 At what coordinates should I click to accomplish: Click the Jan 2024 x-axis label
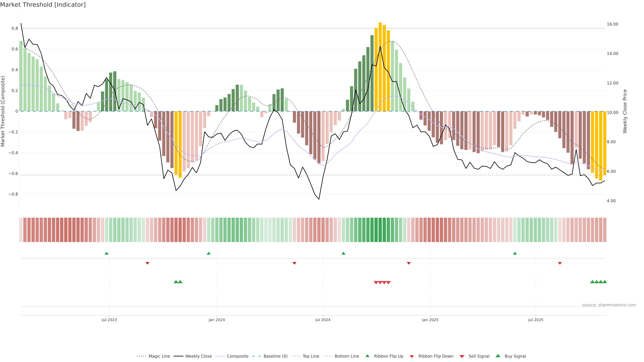tap(217, 320)
